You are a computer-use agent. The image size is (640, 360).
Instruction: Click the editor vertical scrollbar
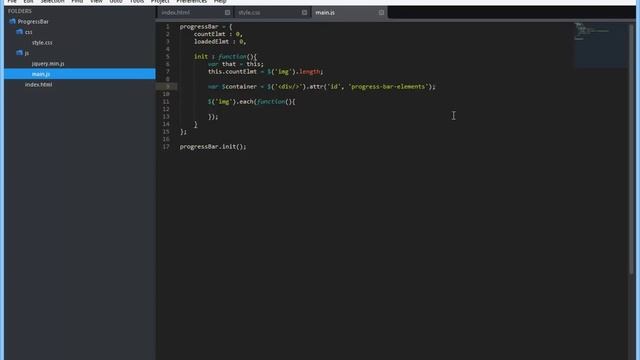coord(632,149)
